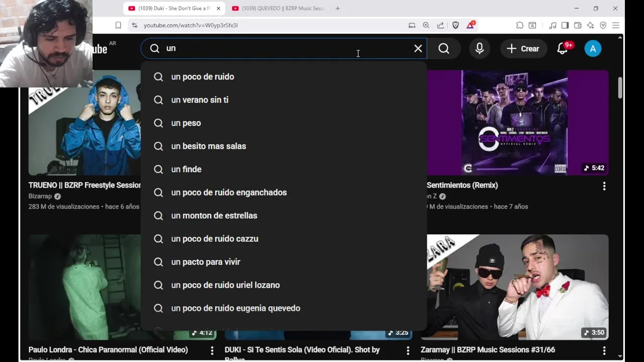644x362 pixels.
Task: Select suggestion 'un verano sin ti'
Action: tap(284, 100)
